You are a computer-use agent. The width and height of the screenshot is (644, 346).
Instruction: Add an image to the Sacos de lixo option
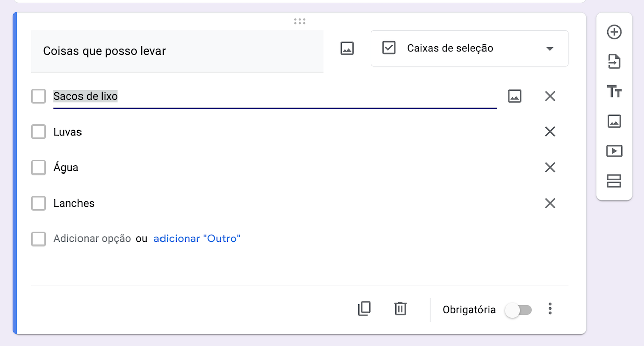(515, 96)
